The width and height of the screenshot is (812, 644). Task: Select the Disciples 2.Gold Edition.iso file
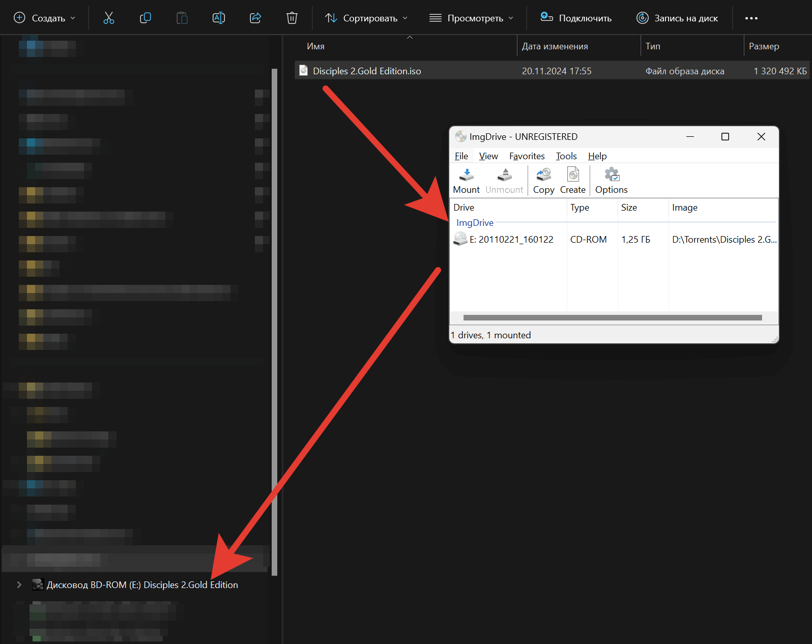[x=553, y=71]
